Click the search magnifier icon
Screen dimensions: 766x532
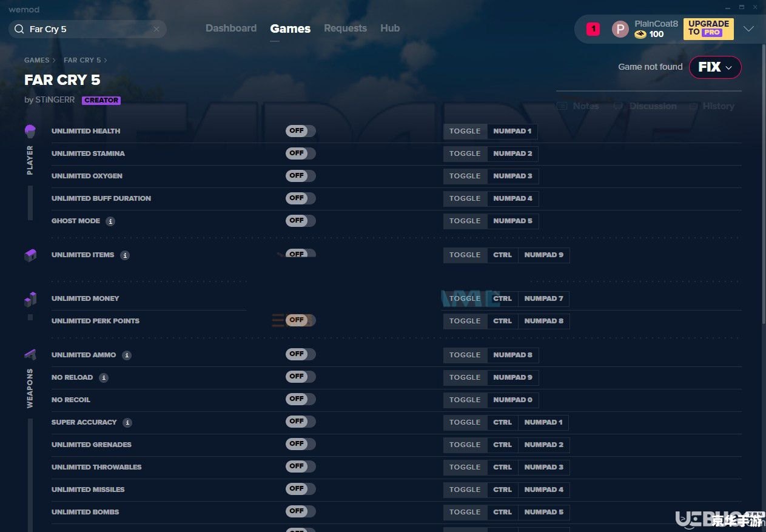(x=19, y=29)
